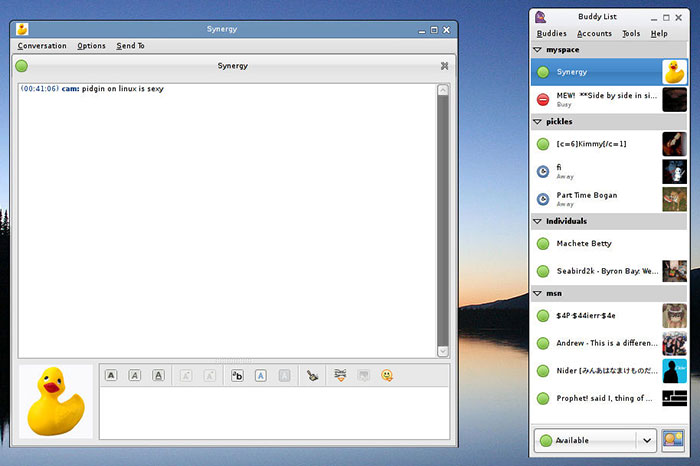700x466 pixels.
Task: Click the Andrew group photo avatar
Action: click(x=675, y=343)
